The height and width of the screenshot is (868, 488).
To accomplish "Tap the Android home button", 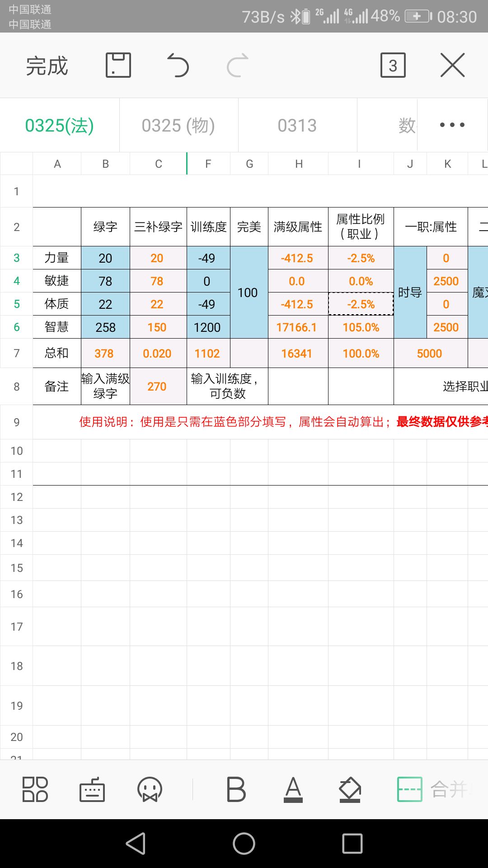I will 244,844.
